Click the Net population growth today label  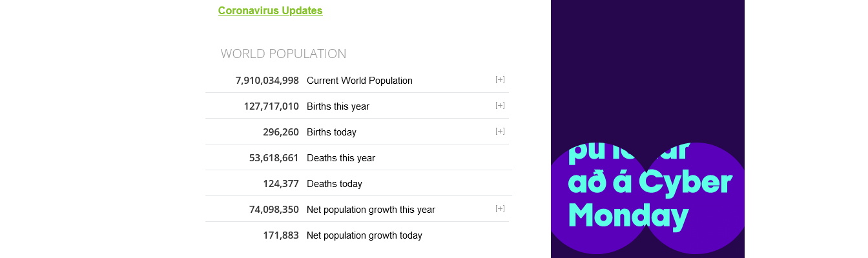click(364, 235)
